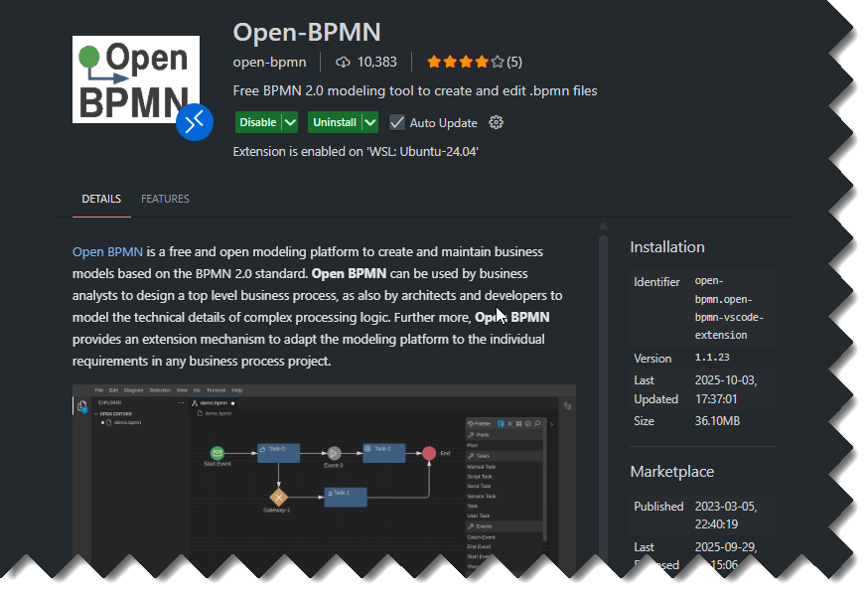Expand the Uninstall button dropdown arrow
868x594 pixels.
click(x=369, y=122)
